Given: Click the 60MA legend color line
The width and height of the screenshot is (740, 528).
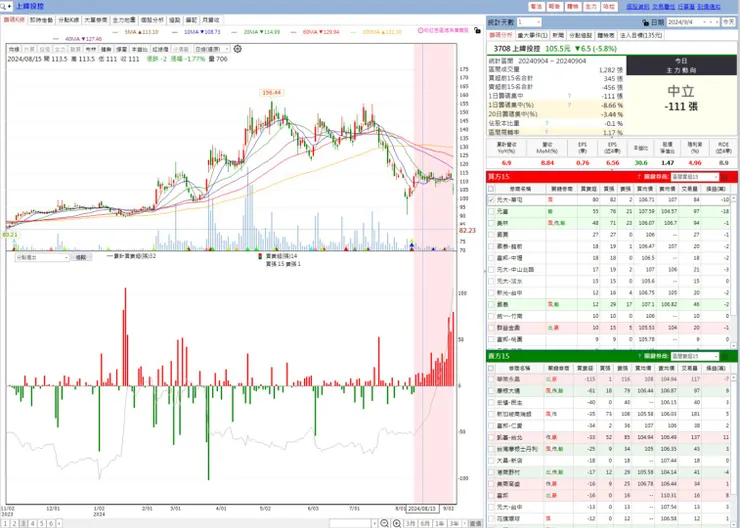Looking at the screenshot, I should [x=295, y=32].
